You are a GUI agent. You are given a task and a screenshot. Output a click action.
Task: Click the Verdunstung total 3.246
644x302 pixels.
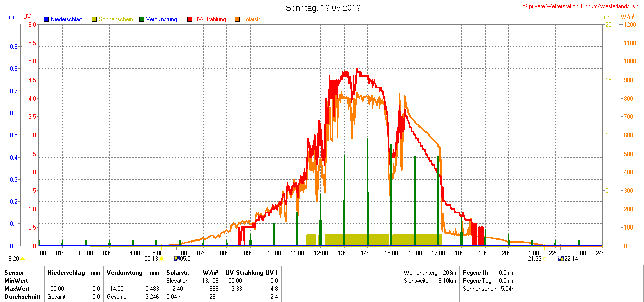(x=152, y=297)
